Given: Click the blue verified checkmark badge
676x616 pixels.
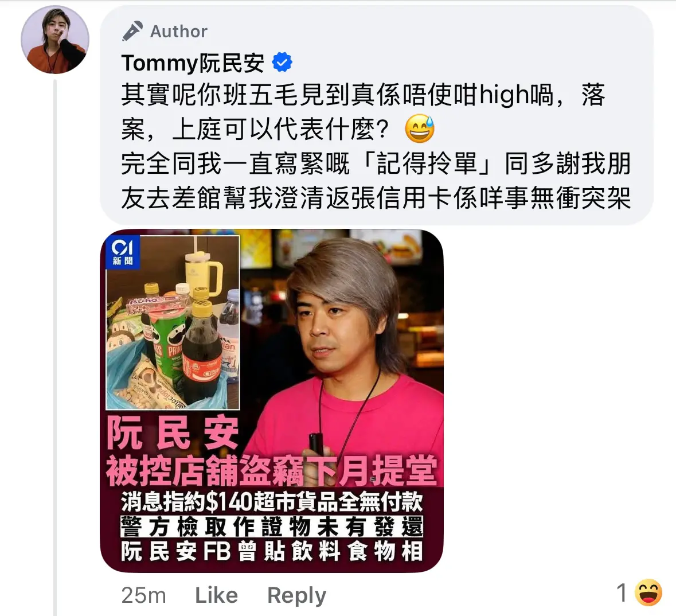Looking at the screenshot, I should tap(282, 62).
